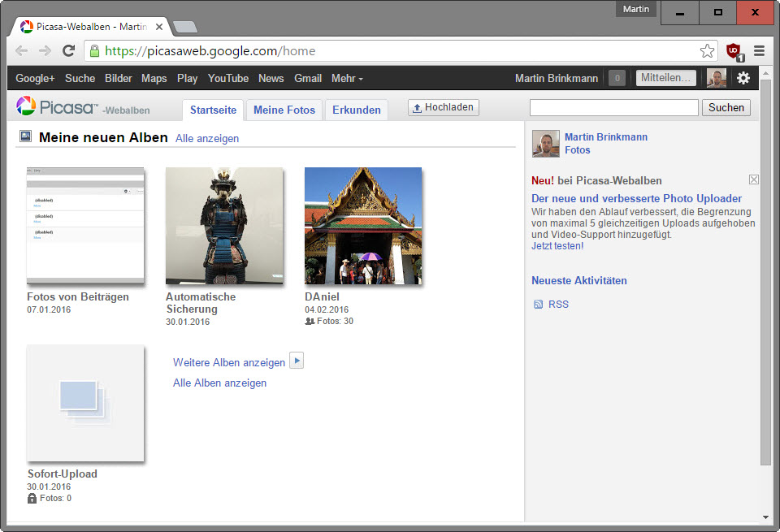Open the settings gear in Google bar
The image size is (780, 532).
(x=743, y=78)
